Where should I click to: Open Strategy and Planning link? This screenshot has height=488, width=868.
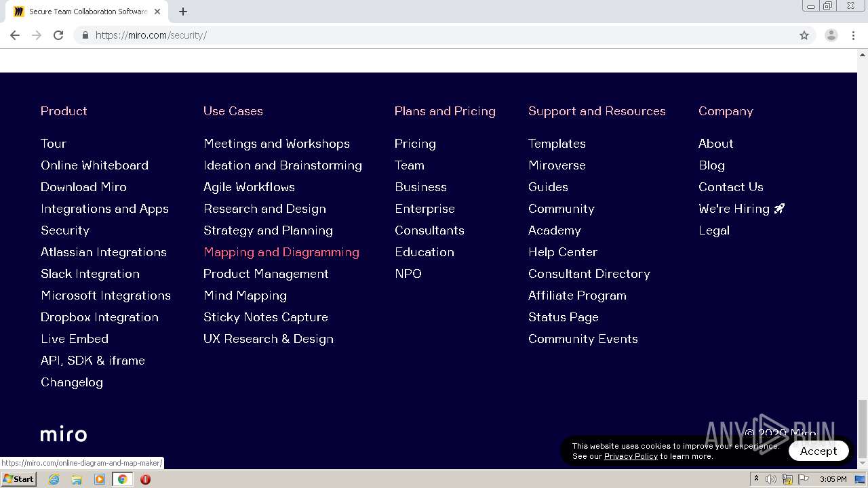point(268,230)
